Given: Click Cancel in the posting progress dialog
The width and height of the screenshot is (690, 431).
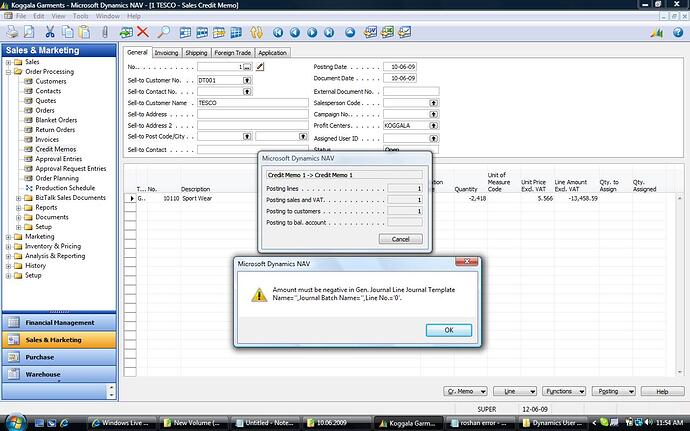Looking at the screenshot, I should (x=400, y=239).
